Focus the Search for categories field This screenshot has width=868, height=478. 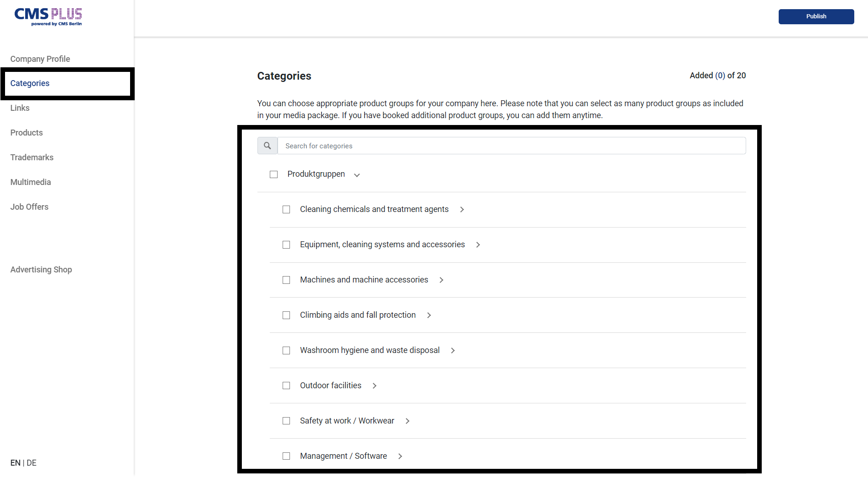pyautogui.click(x=512, y=146)
